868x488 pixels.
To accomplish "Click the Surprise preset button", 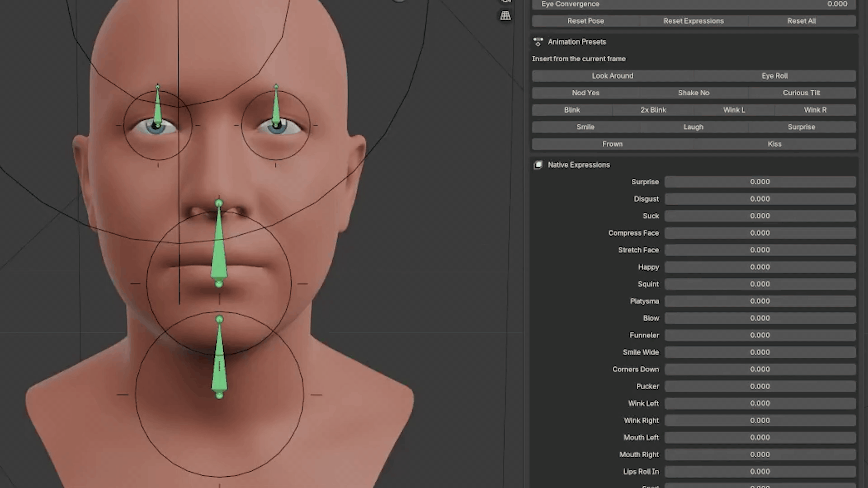I will pos(802,127).
